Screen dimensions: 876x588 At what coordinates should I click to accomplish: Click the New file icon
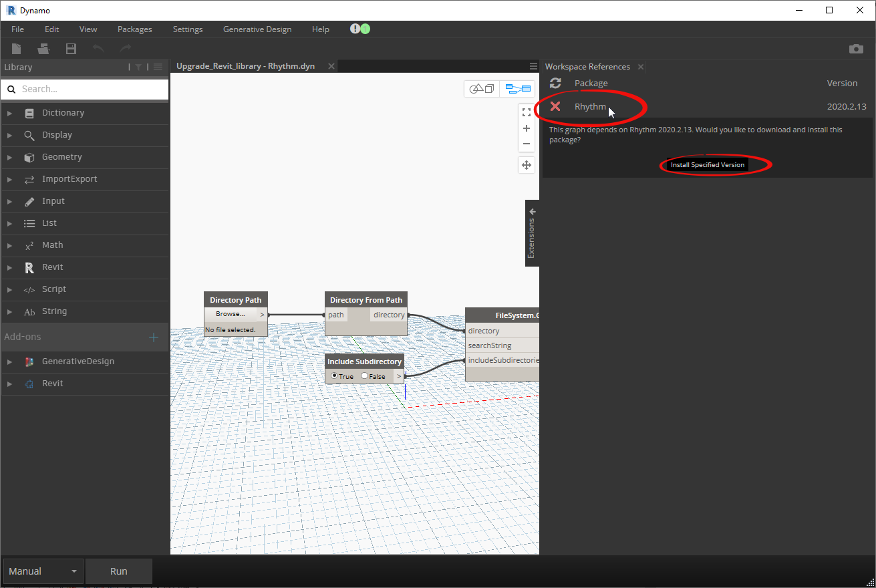point(17,49)
